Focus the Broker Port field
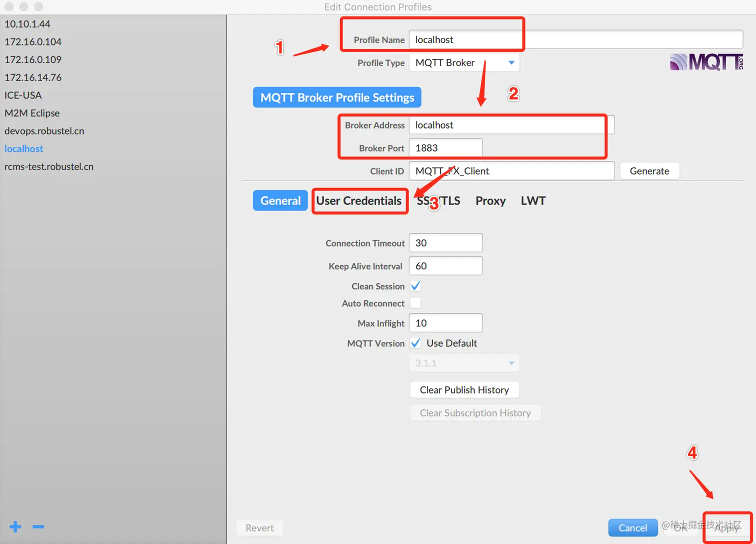Image resolution: width=756 pixels, height=544 pixels. (446, 148)
